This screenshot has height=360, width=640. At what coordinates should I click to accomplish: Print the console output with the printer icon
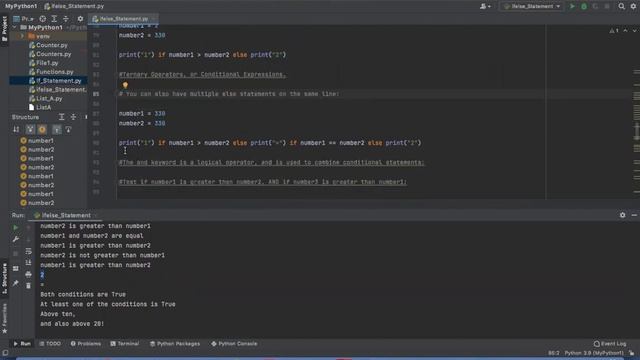point(28,274)
